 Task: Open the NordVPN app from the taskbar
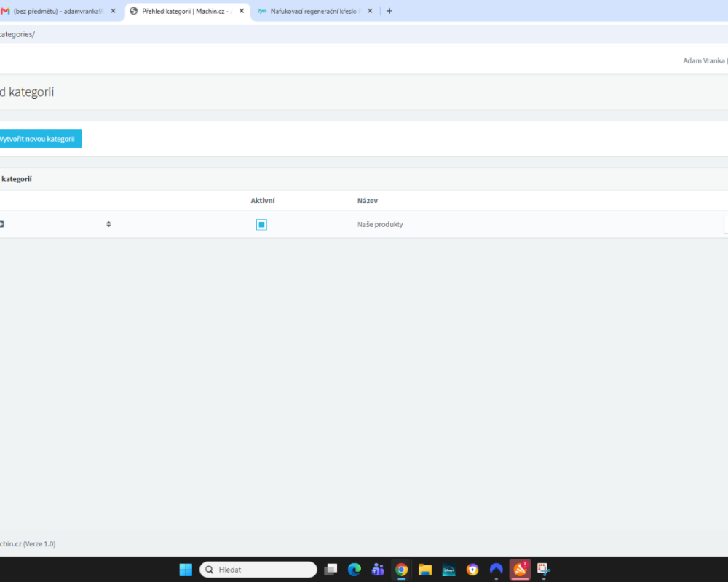496,570
